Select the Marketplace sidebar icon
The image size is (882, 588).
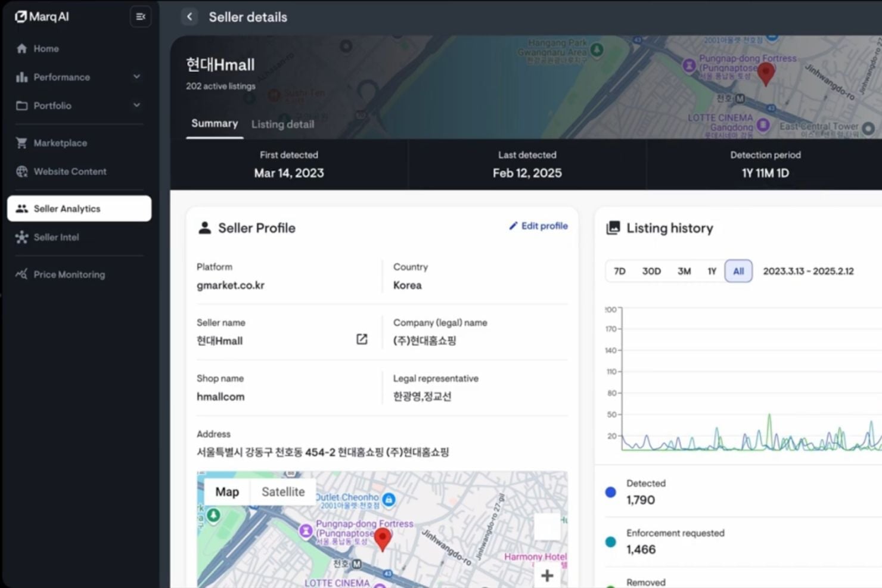click(x=22, y=143)
